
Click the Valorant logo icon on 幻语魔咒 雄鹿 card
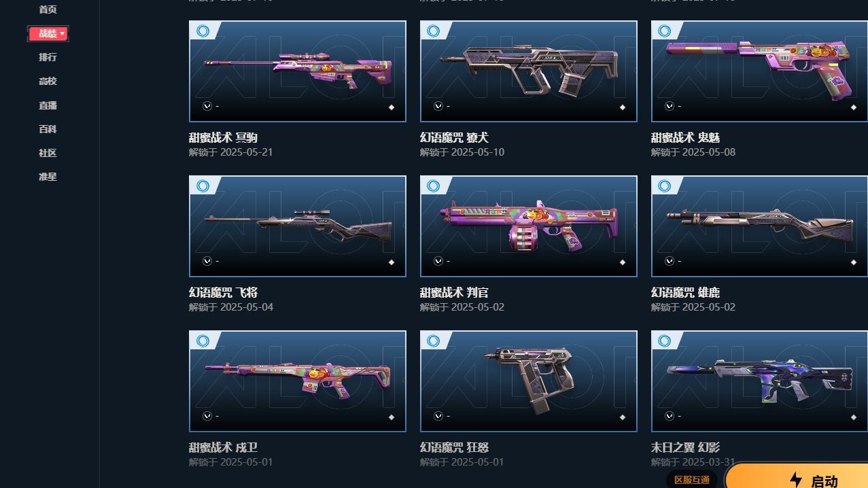[670, 261]
